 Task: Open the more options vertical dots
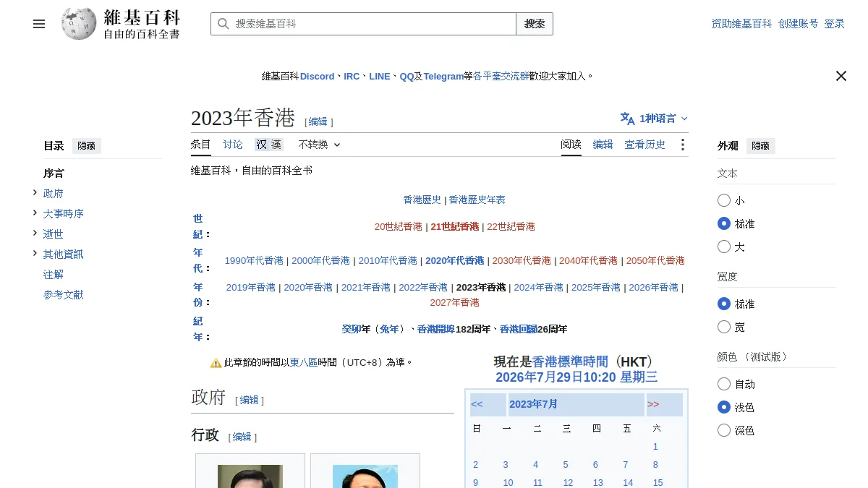click(682, 145)
